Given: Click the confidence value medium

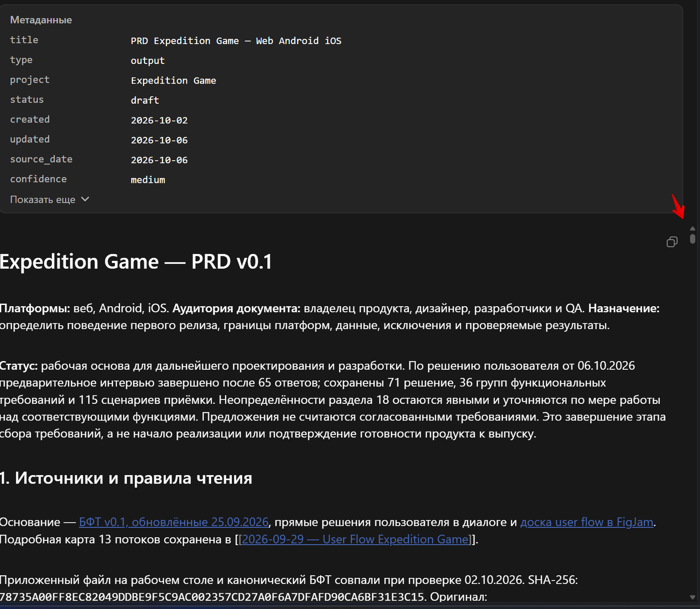Looking at the screenshot, I should click(x=148, y=180).
